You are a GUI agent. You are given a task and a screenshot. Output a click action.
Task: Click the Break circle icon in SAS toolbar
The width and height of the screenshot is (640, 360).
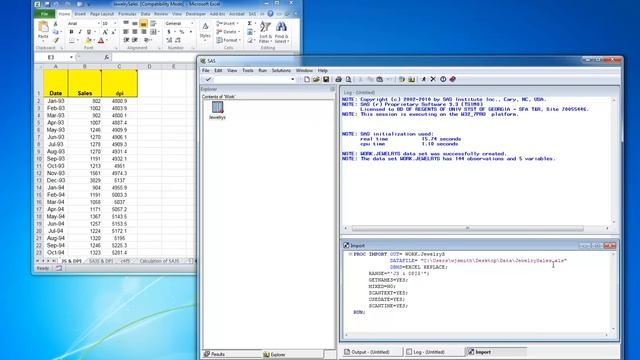(443, 79)
